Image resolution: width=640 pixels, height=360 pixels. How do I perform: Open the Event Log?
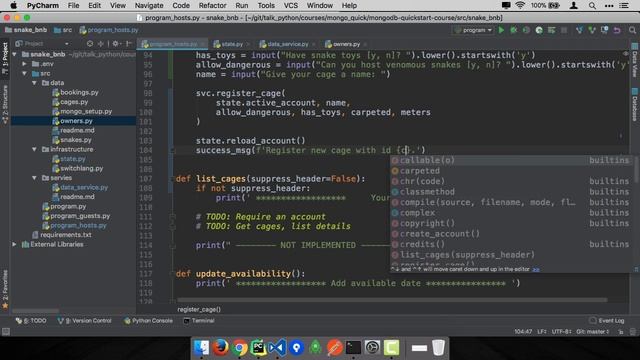[x=607, y=321]
